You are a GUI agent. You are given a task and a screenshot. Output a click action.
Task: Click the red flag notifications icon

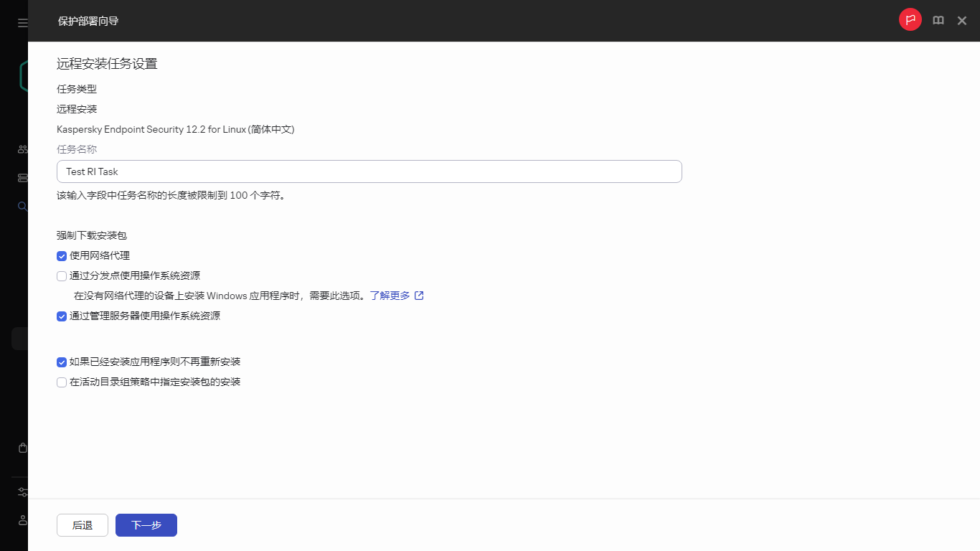point(910,19)
